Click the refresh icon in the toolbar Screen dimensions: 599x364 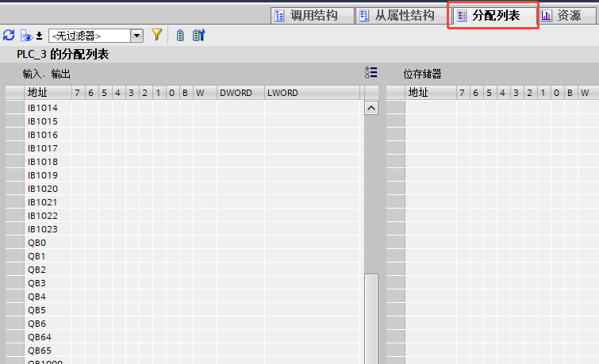(9, 35)
